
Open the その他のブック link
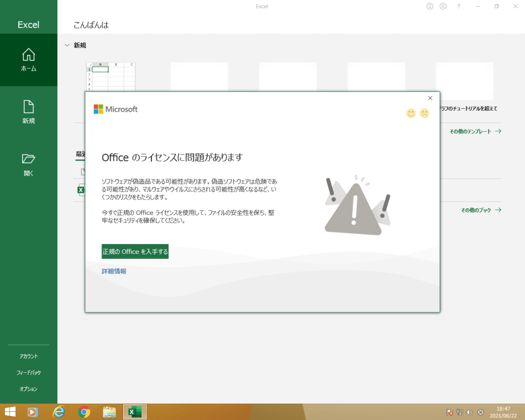pos(481,210)
